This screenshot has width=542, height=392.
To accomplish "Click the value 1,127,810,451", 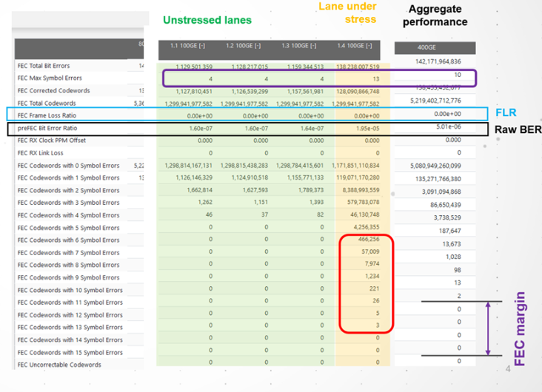I will (194, 92).
